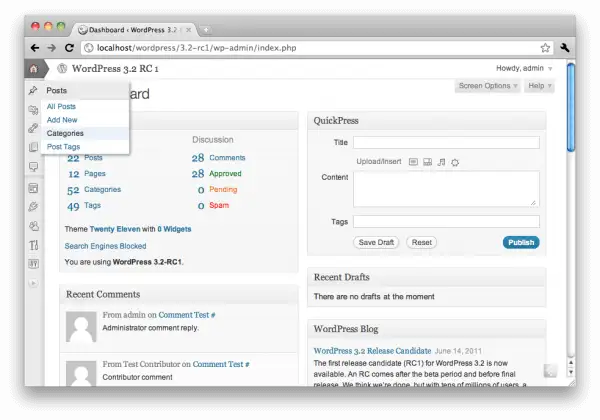Viewport: 600px width, 420px height.
Task: Click the scrollbar down arrow
Action: pyautogui.click(x=571, y=372)
